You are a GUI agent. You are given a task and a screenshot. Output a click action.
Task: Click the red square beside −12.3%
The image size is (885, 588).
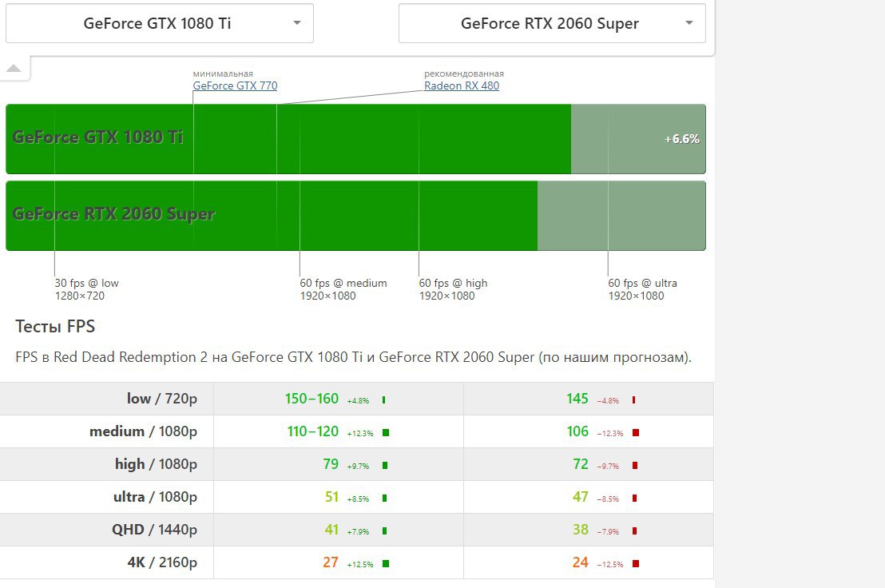pos(636,433)
